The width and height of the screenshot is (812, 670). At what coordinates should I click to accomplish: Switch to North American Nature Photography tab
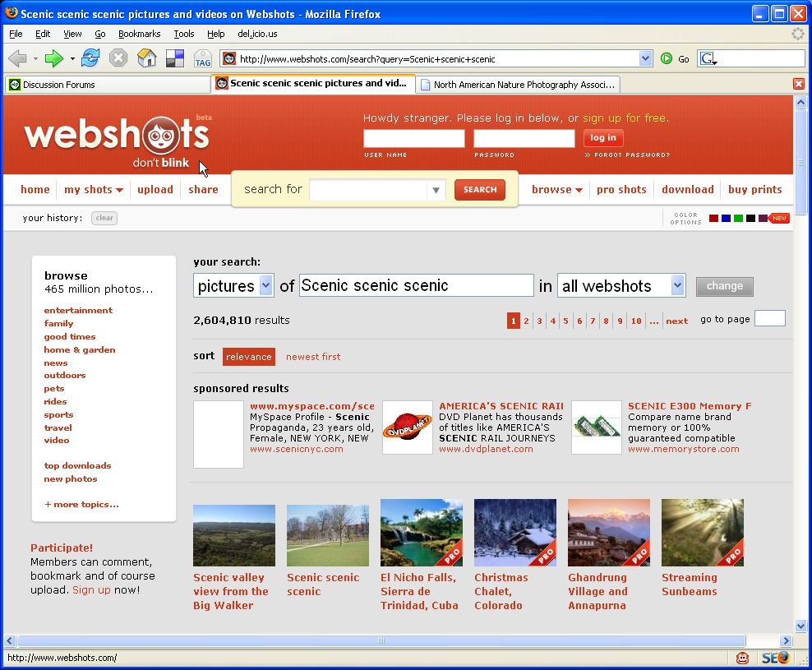(518, 85)
